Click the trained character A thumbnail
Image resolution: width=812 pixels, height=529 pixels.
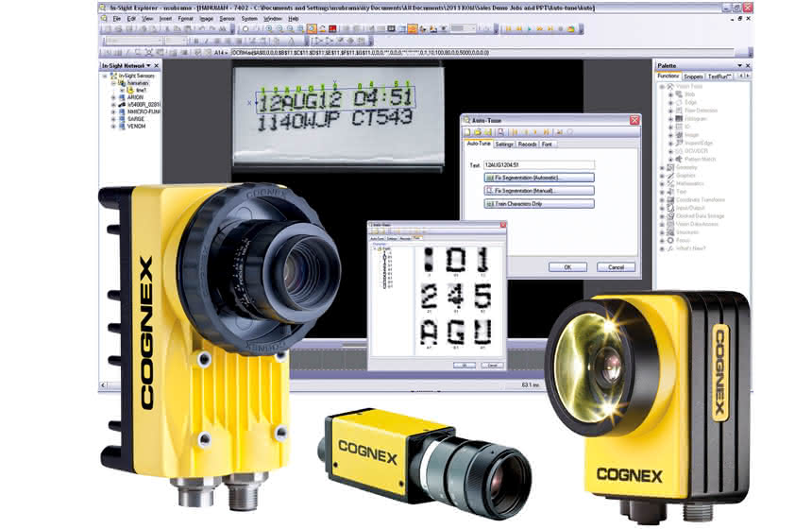[429, 333]
